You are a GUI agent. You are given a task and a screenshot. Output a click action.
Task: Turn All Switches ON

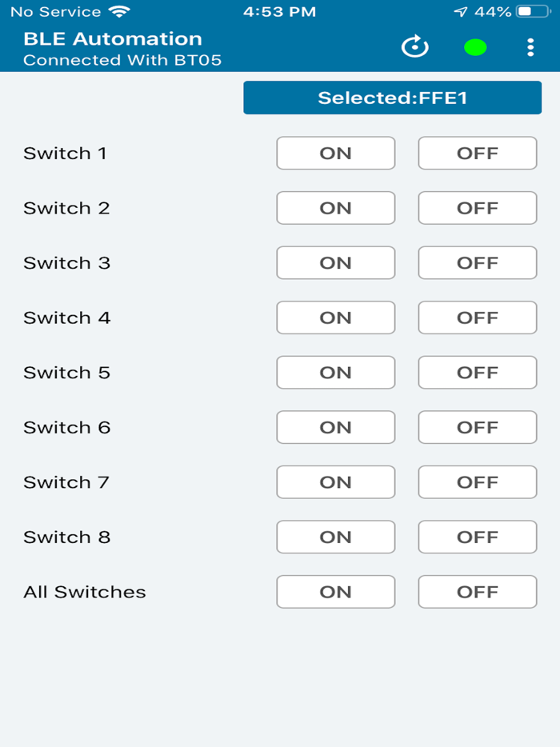(335, 592)
